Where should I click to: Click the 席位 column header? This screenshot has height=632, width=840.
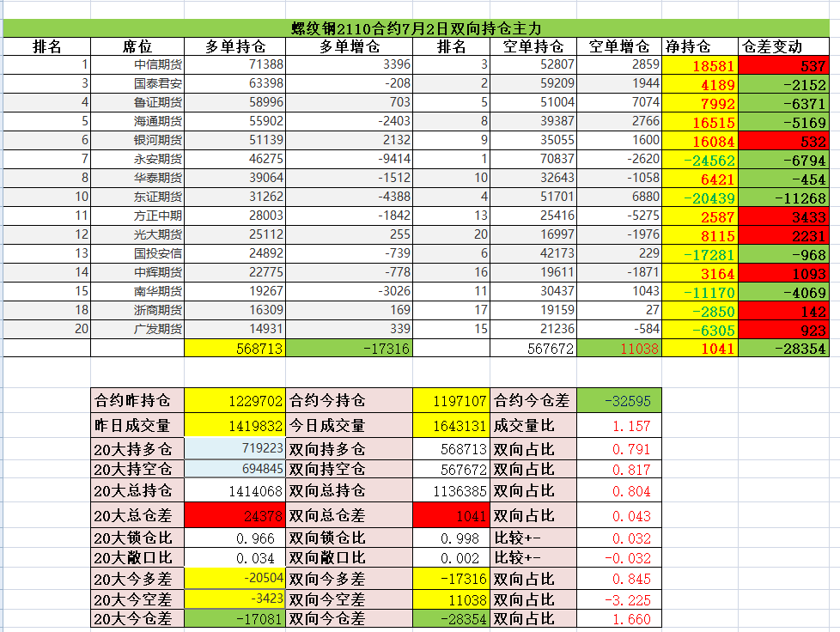click(x=137, y=46)
